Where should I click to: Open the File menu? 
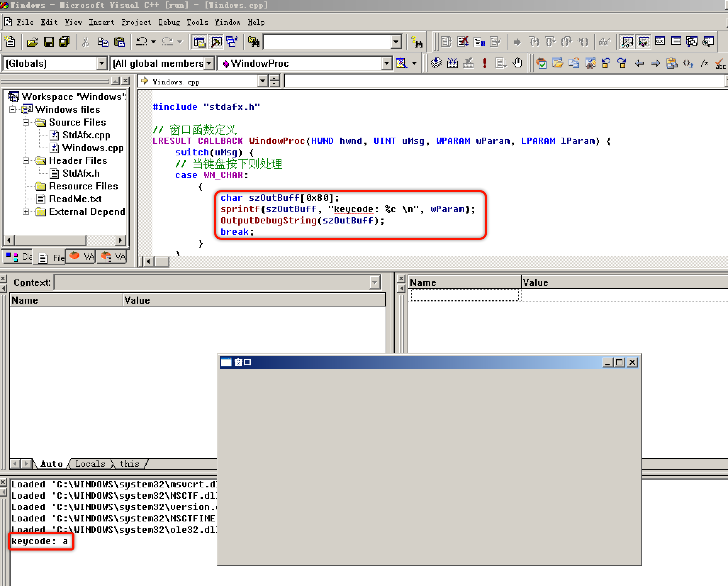pos(25,22)
